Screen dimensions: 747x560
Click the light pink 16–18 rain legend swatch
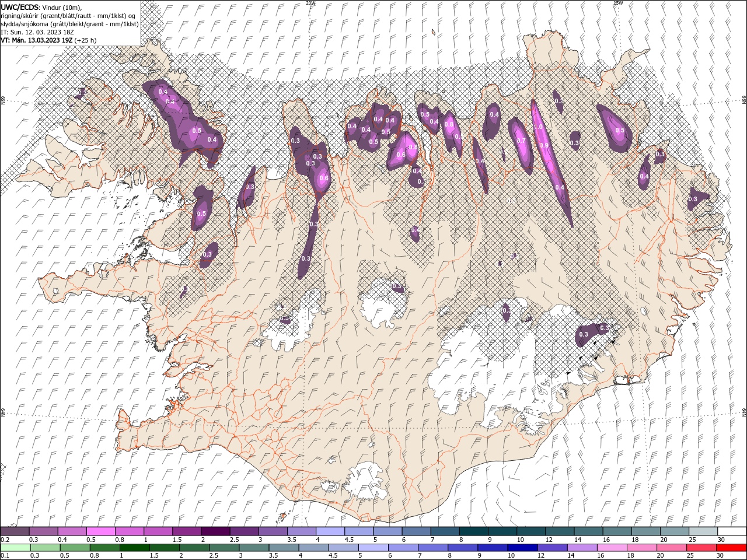tap(612, 548)
